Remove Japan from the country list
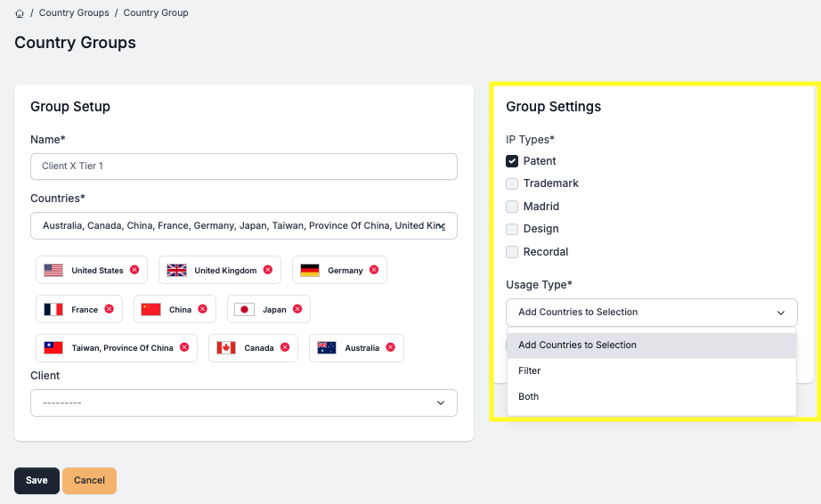This screenshot has width=821, height=504. [297, 309]
